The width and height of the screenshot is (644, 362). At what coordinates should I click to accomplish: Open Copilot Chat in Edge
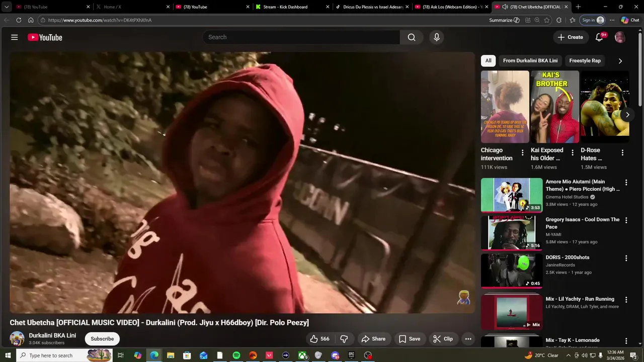point(630,20)
